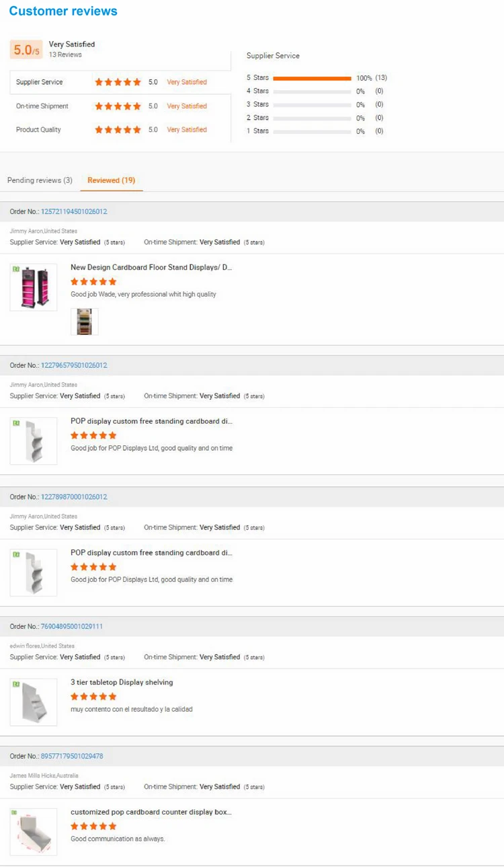Open the 3 tier tabletop Display shelving product

(122, 683)
